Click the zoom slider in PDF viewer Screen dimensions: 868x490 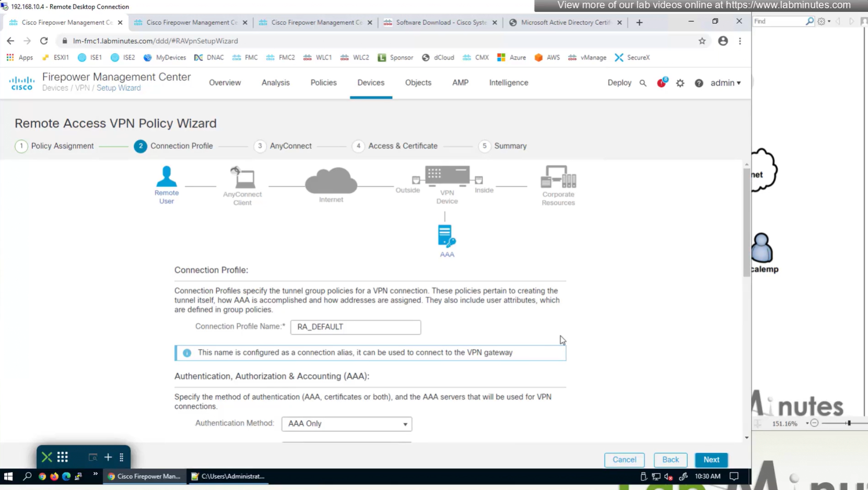849,423
